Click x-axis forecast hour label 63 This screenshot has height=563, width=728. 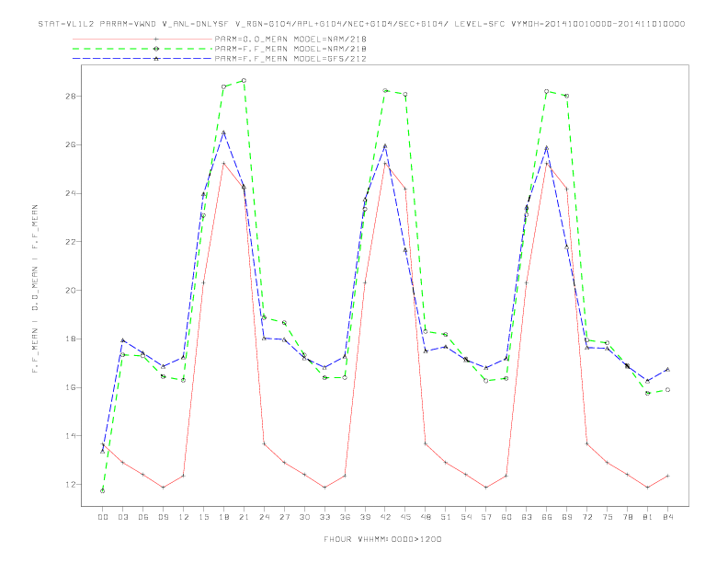527,517
